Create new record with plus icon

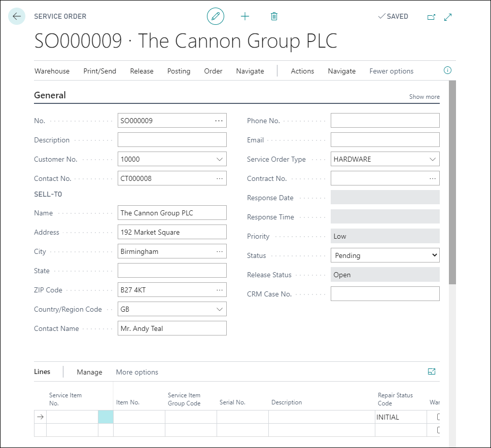coord(245,16)
